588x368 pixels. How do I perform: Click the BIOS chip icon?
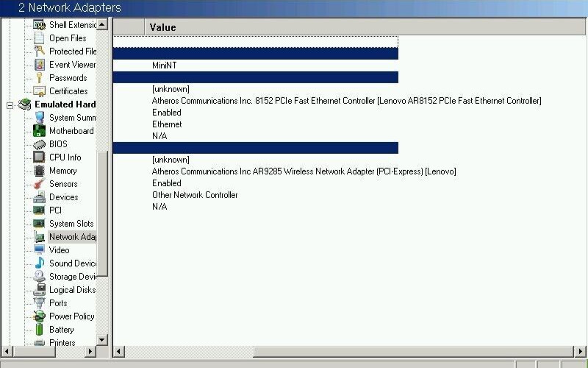tap(39, 144)
